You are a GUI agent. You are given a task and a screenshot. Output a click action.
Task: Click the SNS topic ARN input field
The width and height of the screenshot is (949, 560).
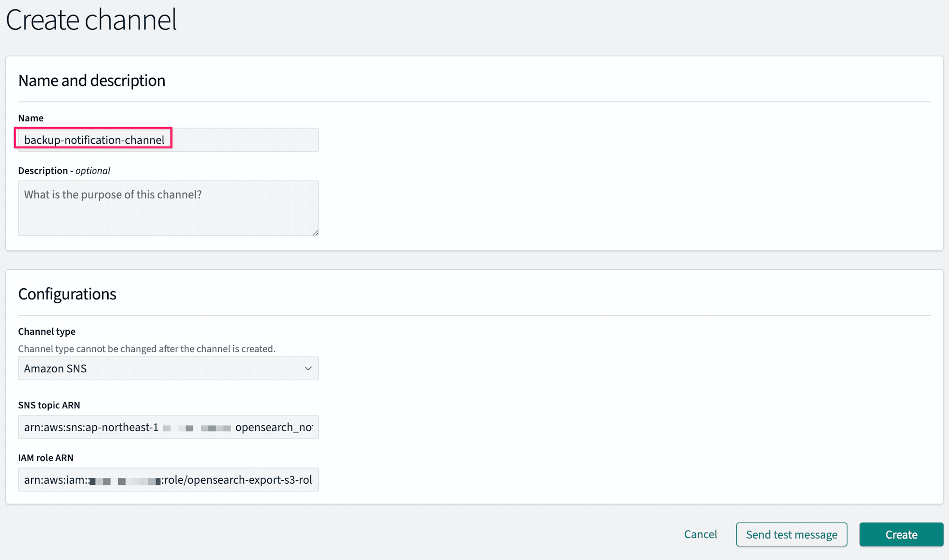[168, 427]
